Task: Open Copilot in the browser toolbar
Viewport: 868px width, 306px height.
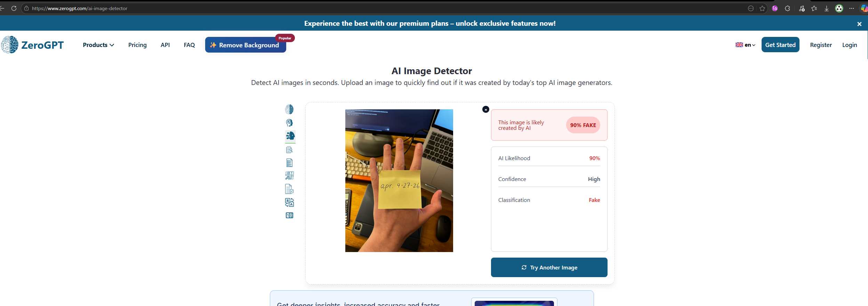Action: click(x=864, y=8)
